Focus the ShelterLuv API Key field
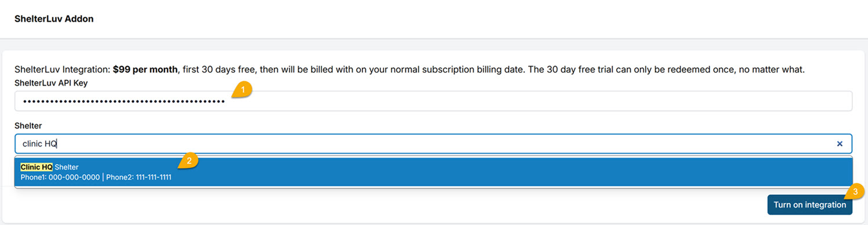 pos(433,101)
